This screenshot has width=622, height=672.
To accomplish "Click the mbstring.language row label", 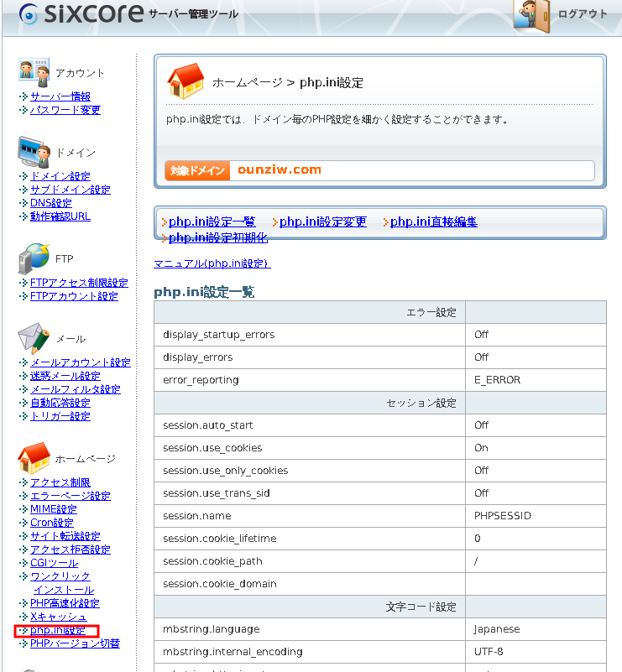I will pos(212,629).
